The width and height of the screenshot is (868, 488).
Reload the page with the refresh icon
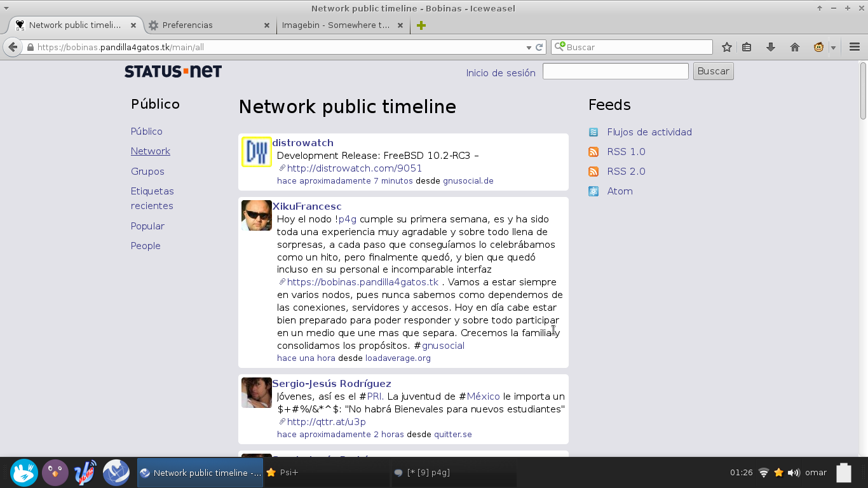tap(539, 47)
